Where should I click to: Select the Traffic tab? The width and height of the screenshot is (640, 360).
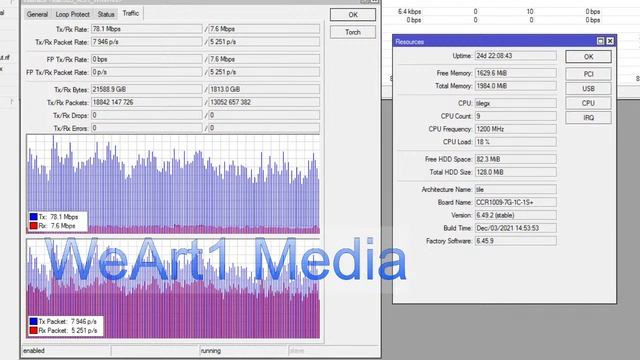pos(131,13)
